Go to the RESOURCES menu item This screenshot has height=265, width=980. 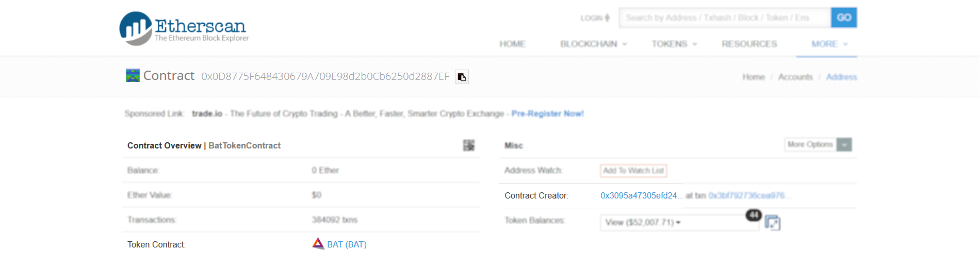749,44
